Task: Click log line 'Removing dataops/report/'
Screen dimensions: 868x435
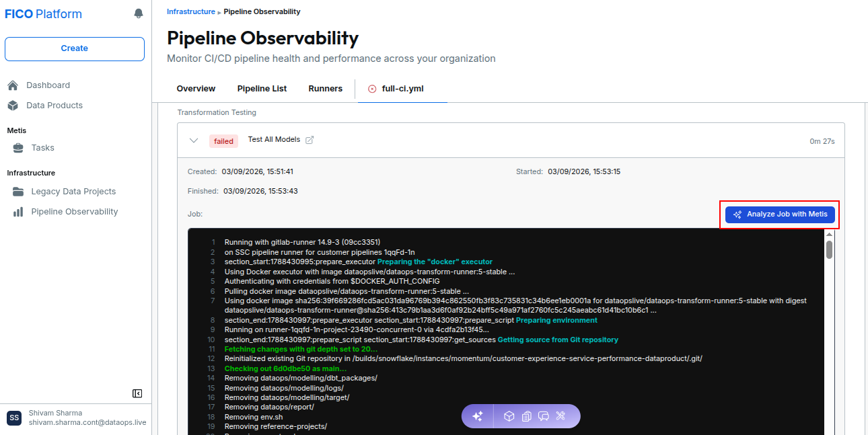Action: tap(269, 407)
